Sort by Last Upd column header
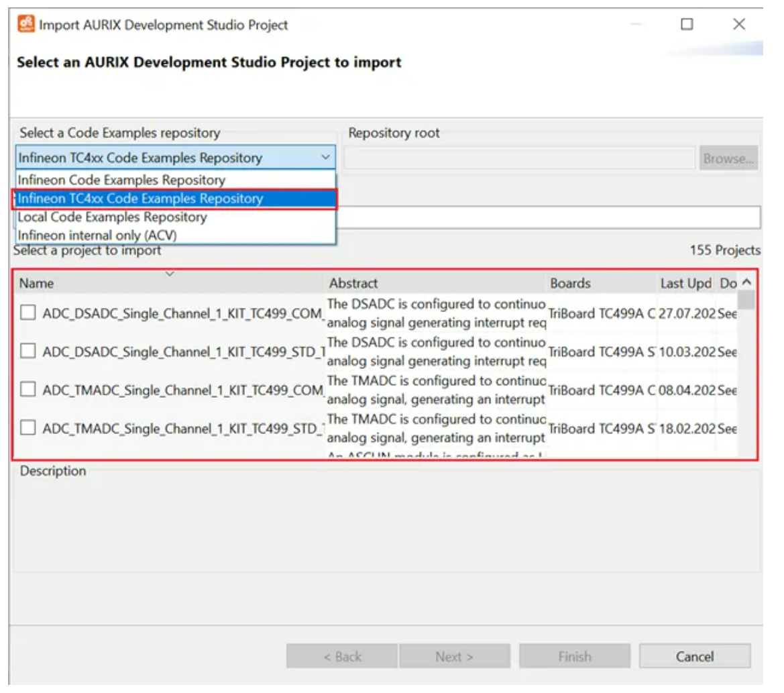Screen dimensions: 784x693 coord(685,283)
